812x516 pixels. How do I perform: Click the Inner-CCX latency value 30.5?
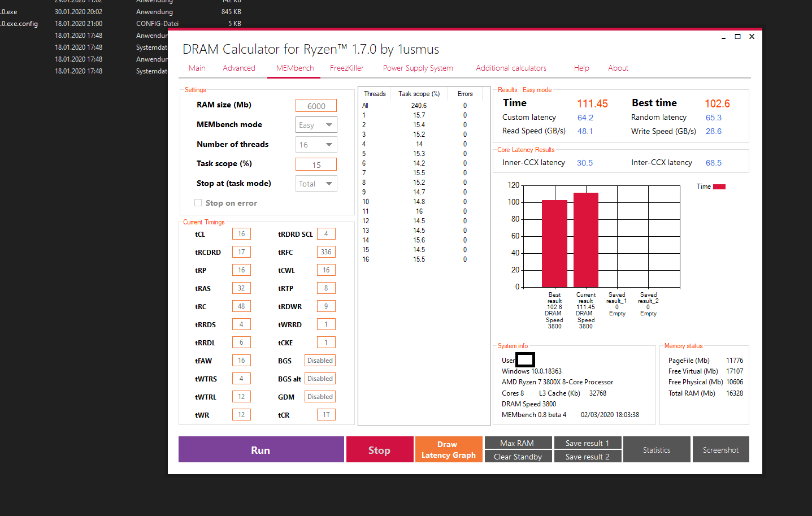point(585,163)
